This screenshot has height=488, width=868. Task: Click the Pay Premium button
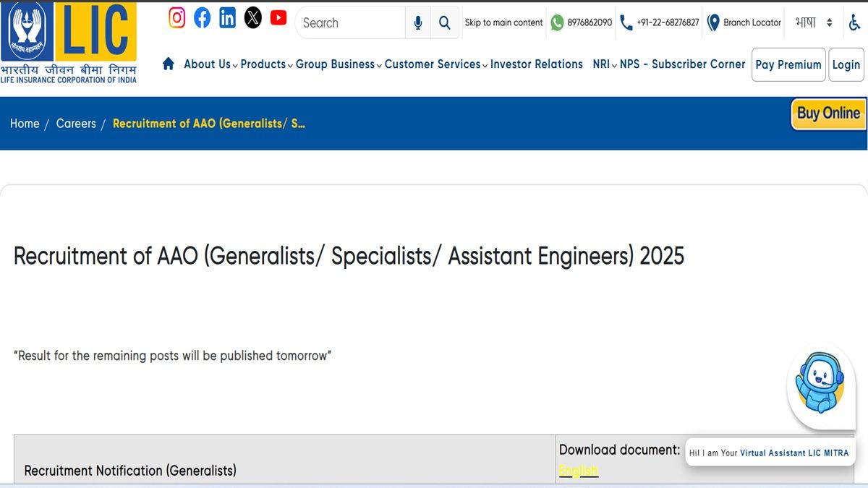788,64
